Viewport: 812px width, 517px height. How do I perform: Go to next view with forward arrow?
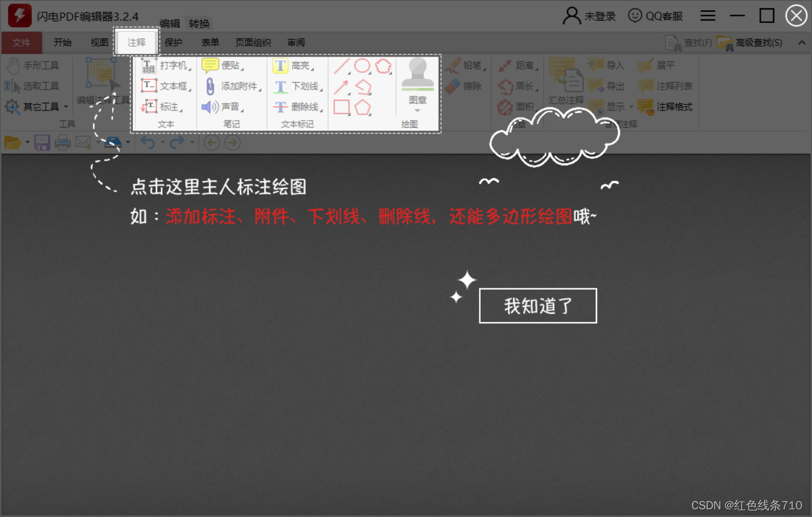click(233, 142)
